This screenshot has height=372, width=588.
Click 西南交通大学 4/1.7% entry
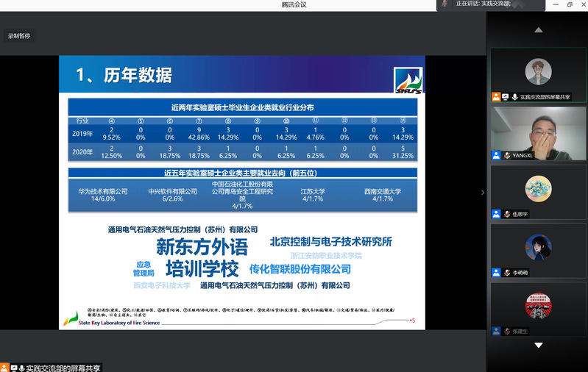(383, 195)
